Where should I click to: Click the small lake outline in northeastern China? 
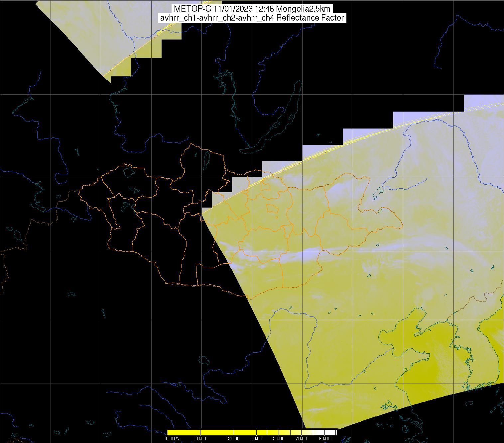tap(377, 192)
